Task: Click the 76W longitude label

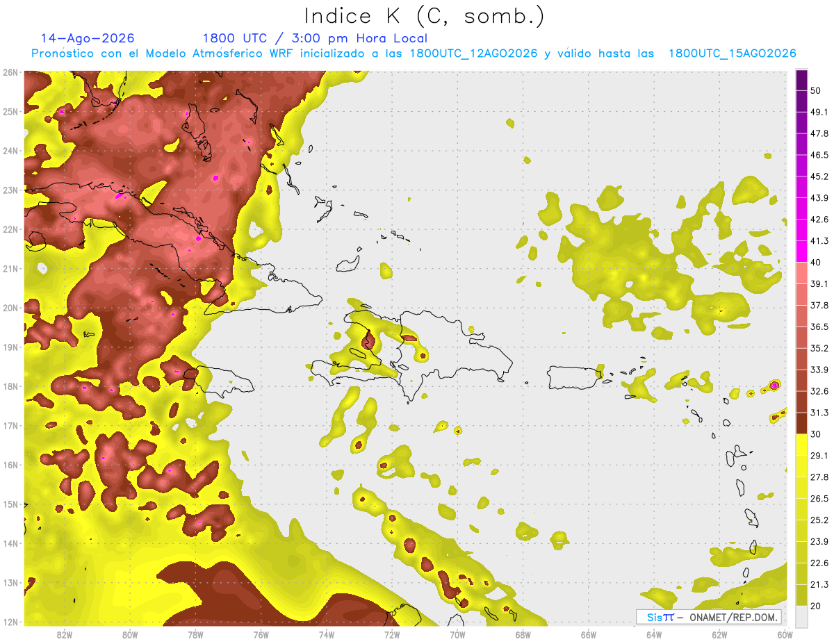Action: click(x=261, y=635)
